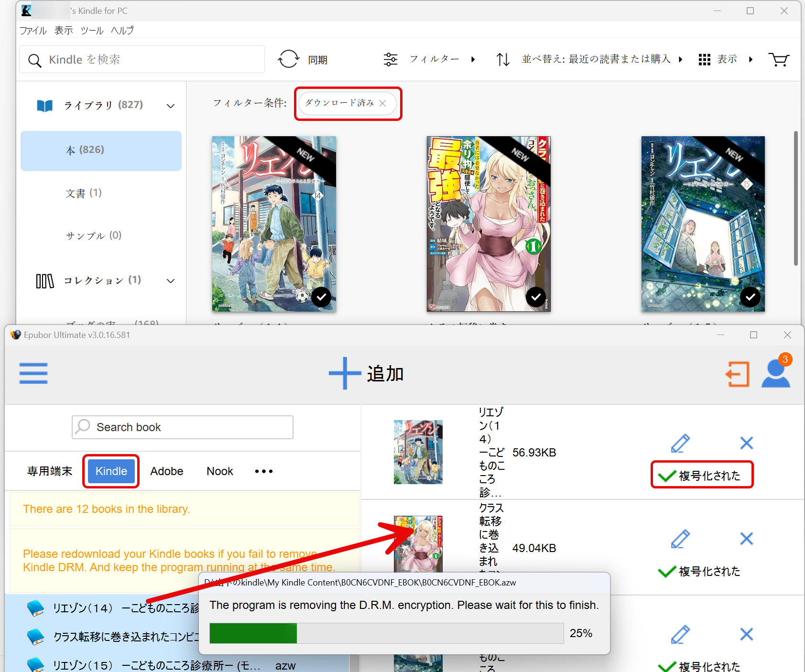
Task: Click the blue book icon beside リエゾン(15)
Action: pyautogui.click(x=35, y=665)
